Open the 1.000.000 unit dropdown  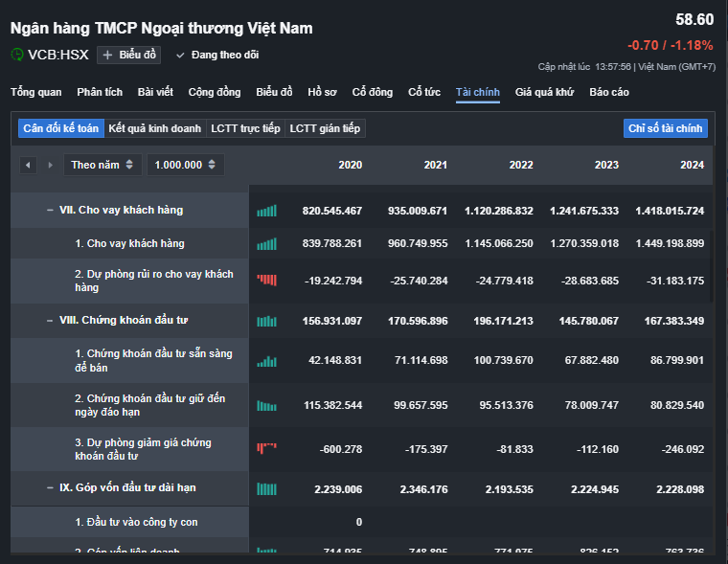(185, 165)
